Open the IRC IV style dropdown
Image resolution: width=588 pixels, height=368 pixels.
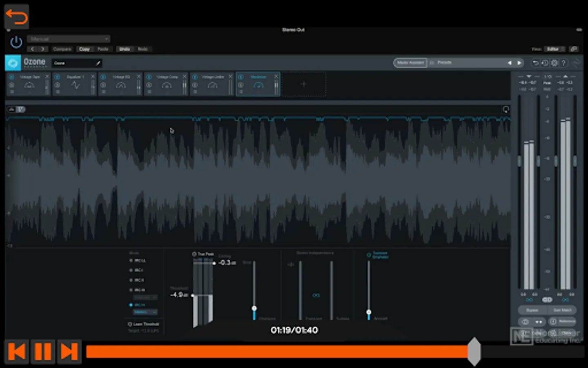click(145, 312)
